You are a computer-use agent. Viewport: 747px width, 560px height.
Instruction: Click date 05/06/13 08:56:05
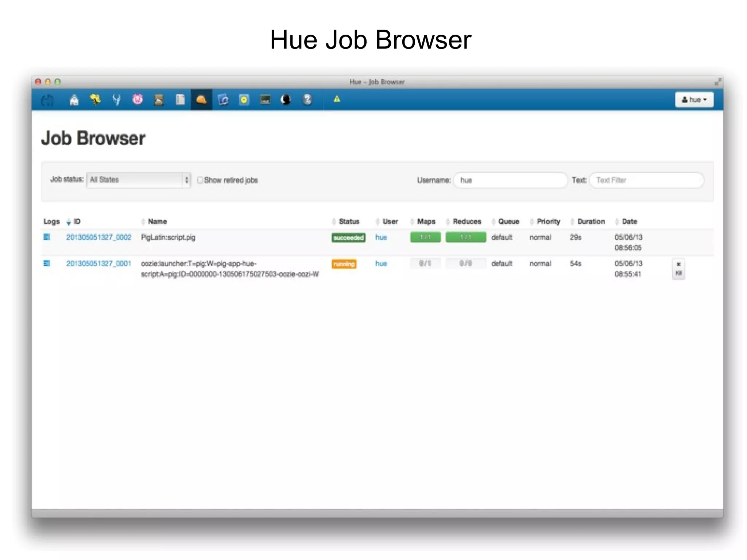coord(628,243)
